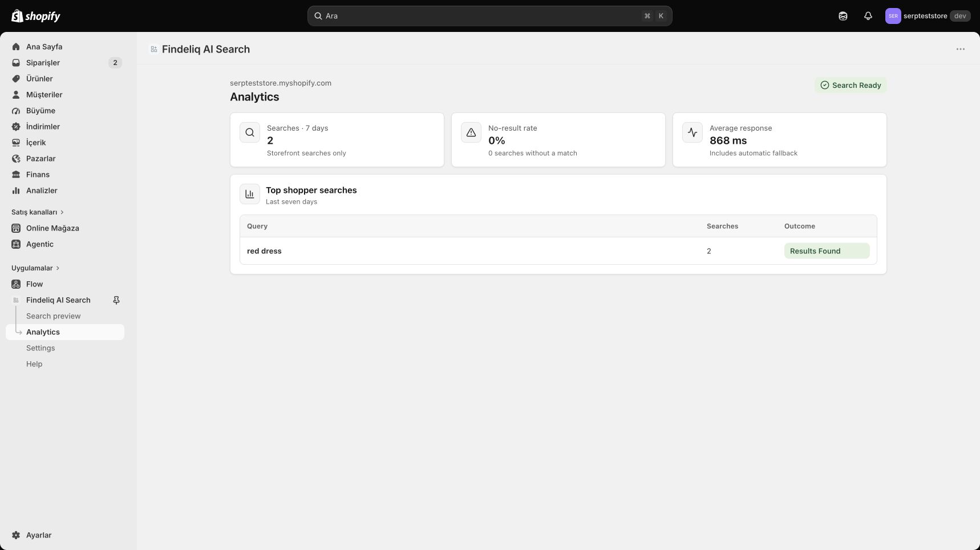Image resolution: width=980 pixels, height=550 pixels.
Task: Click the 868 ms average response value
Action: coord(728,140)
